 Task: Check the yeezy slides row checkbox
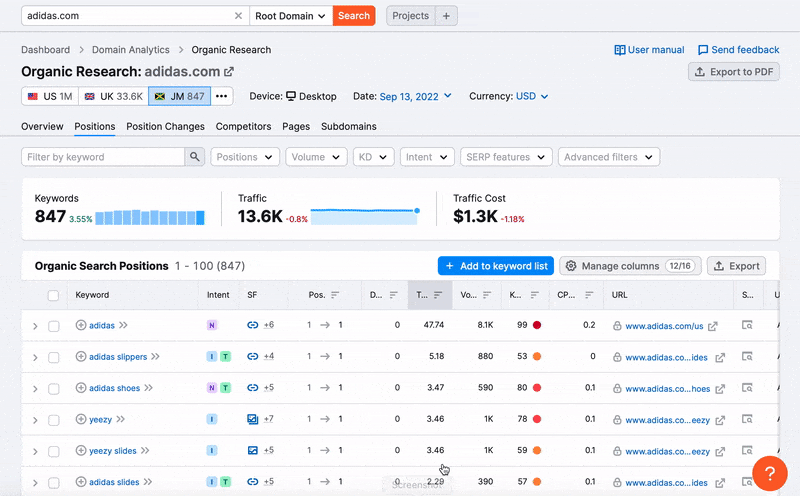pyautogui.click(x=54, y=452)
